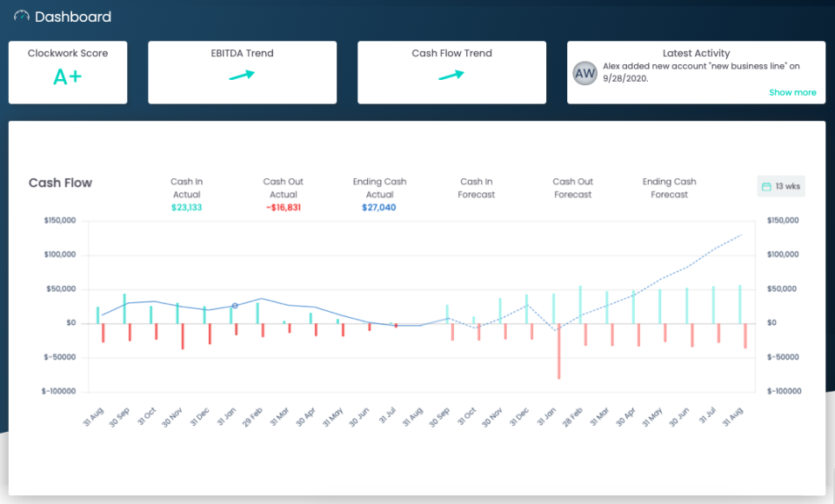Click the Show more link
The width and height of the screenshot is (835, 504).
pos(792,92)
